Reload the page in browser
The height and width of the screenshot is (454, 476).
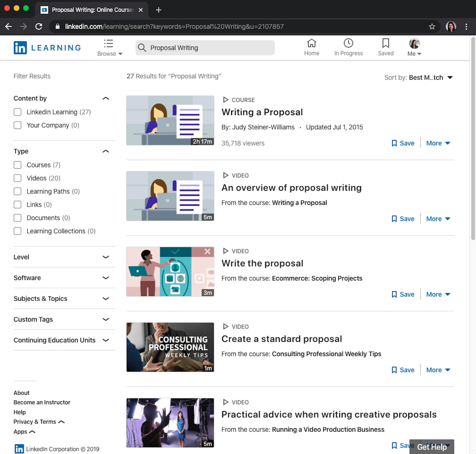pos(39,27)
